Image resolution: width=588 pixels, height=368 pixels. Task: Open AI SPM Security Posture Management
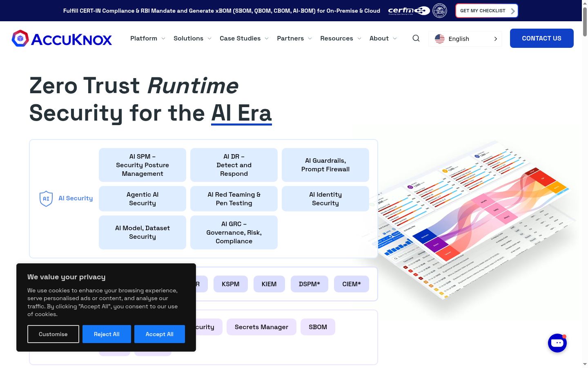tap(143, 165)
